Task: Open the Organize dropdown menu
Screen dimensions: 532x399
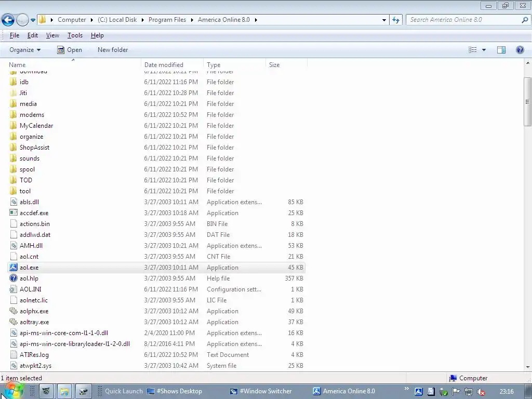Action: point(25,50)
